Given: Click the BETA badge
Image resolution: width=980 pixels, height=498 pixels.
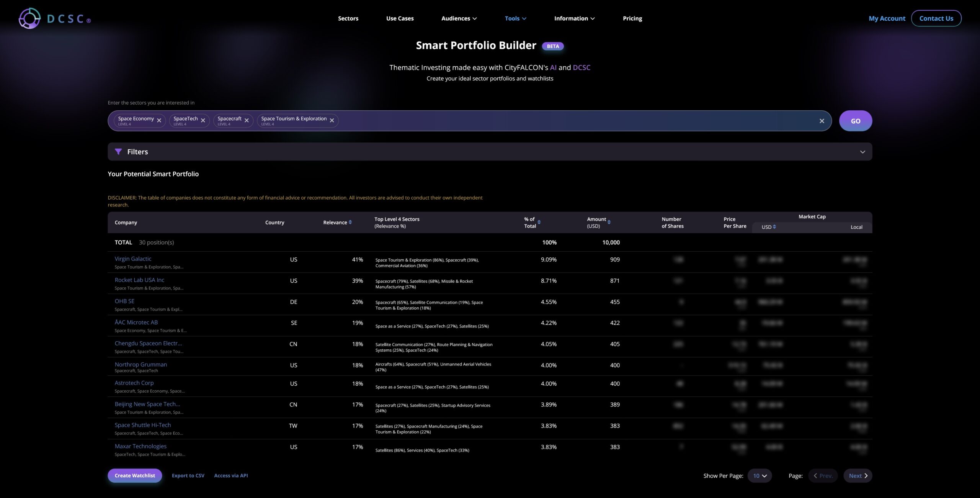Looking at the screenshot, I should pos(553,46).
